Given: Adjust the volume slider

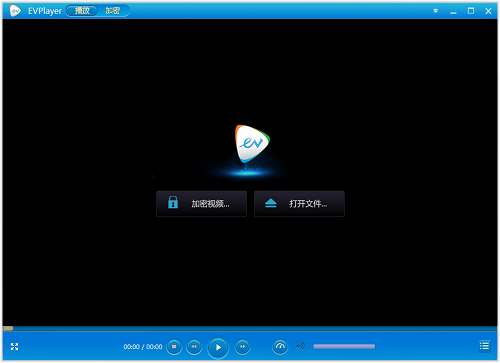Looking at the screenshot, I should point(344,347).
